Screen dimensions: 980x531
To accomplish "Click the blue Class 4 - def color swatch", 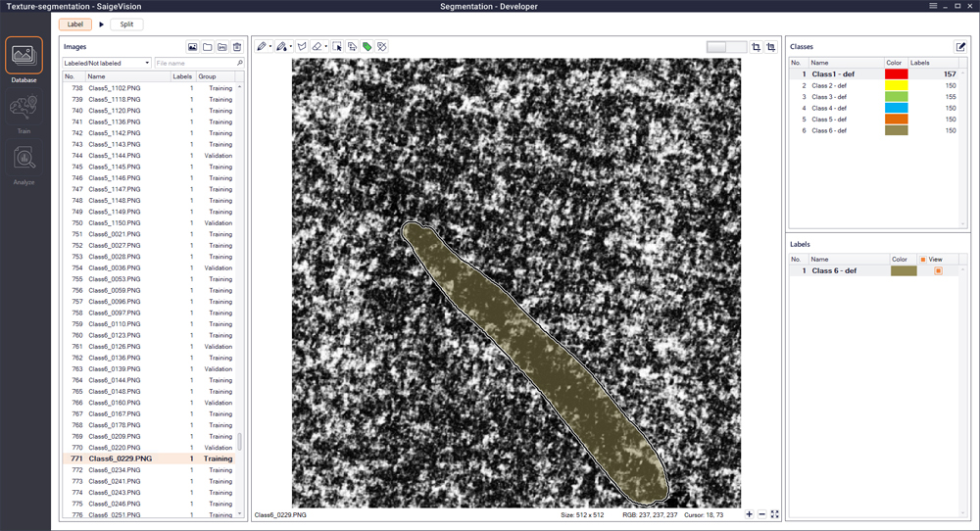I will (897, 108).
